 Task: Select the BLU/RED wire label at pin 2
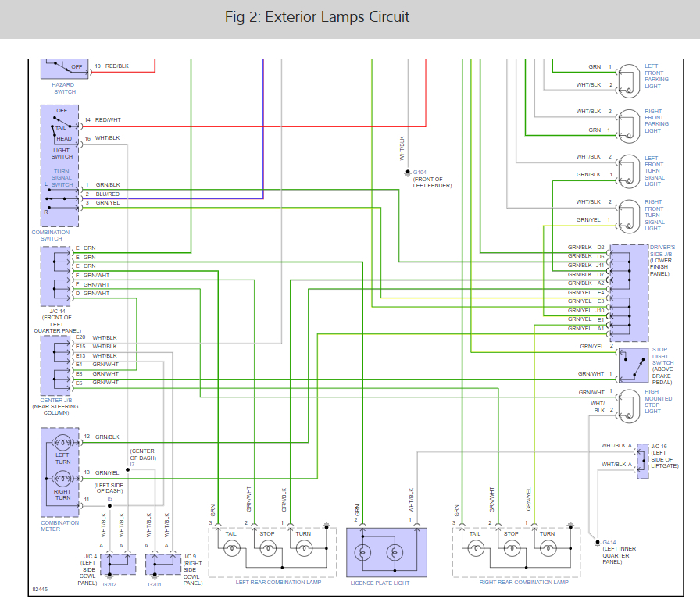pos(108,194)
